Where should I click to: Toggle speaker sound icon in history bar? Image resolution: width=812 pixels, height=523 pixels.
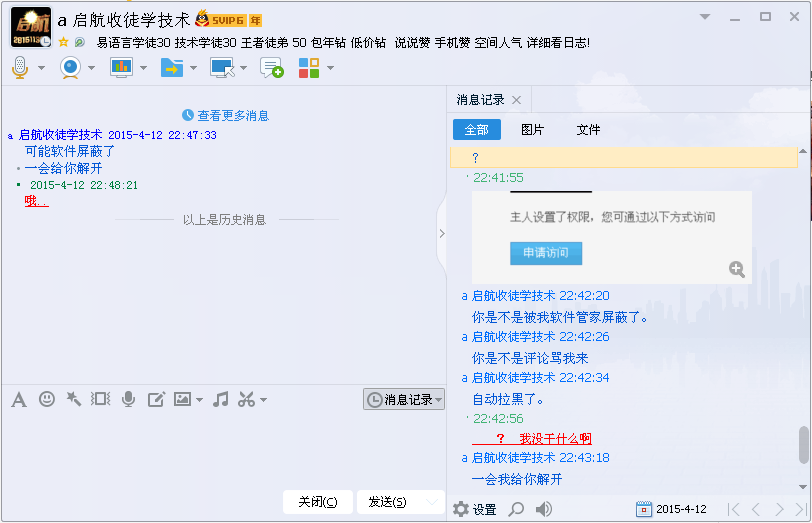tap(543, 510)
